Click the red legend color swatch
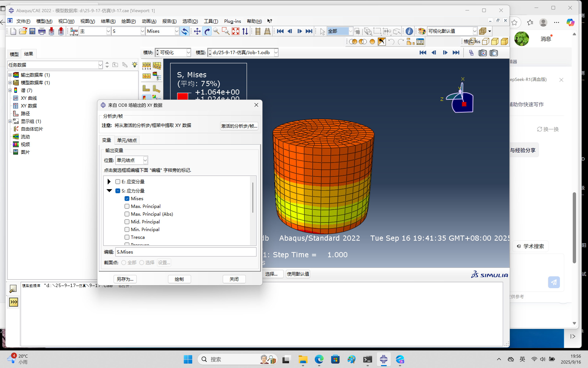This screenshot has width=588, height=368. click(x=183, y=96)
